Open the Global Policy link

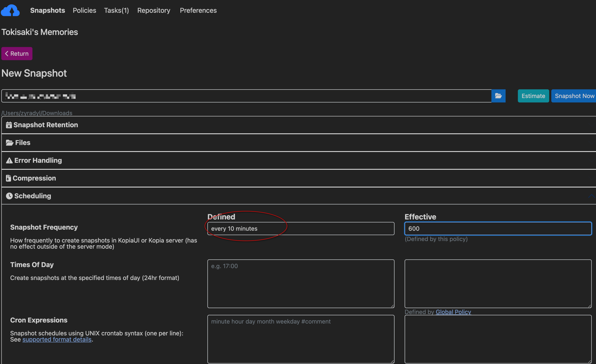(453, 312)
